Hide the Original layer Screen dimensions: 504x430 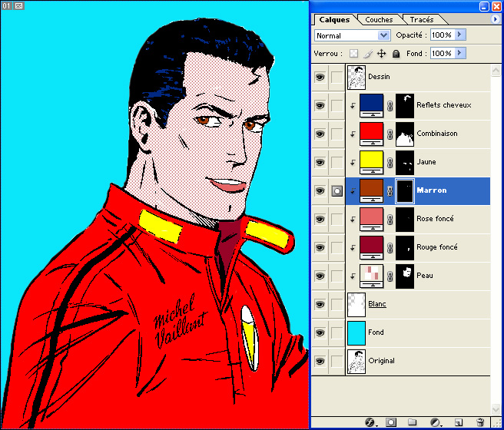[x=320, y=361]
